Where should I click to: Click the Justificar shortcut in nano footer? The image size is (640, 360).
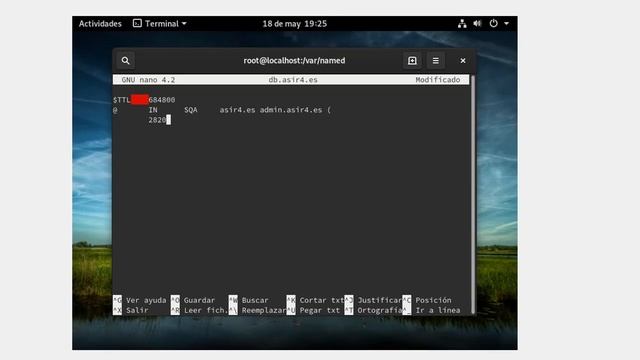pyautogui.click(x=373, y=300)
